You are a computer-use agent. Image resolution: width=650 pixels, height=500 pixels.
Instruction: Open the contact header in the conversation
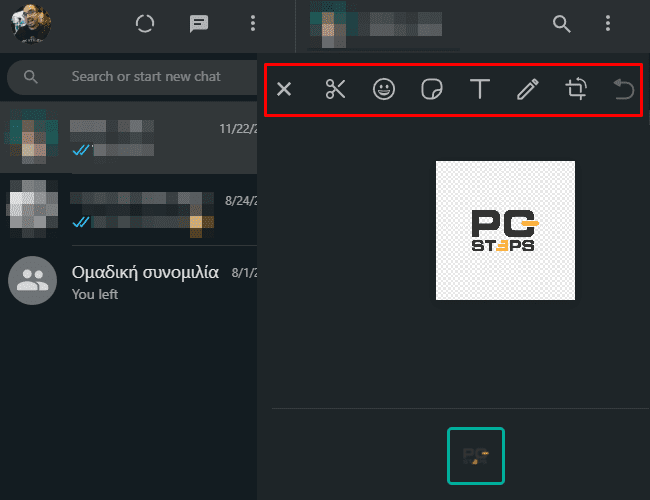(376, 24)
